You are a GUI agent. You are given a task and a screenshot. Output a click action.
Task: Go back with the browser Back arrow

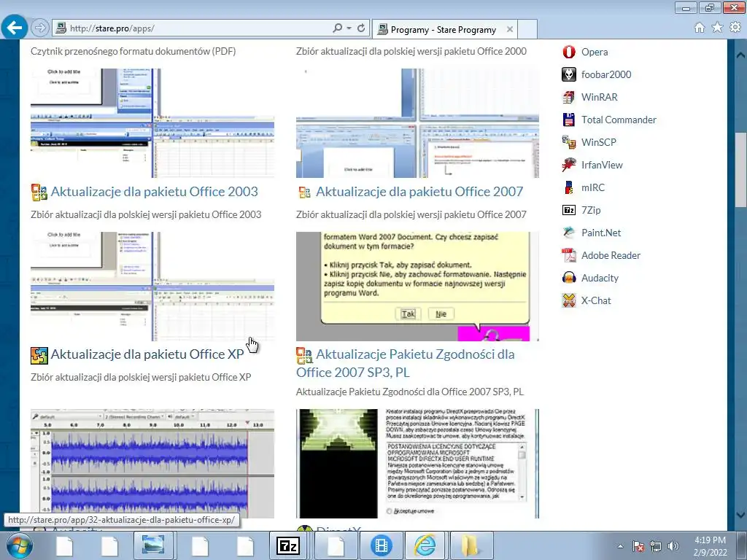pos(15,28)
